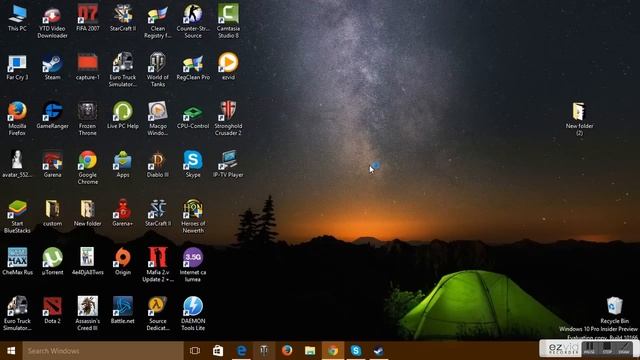Launch the Dota 2 shortcut
This screenshot has height=360, width=640.
point(52,310)
